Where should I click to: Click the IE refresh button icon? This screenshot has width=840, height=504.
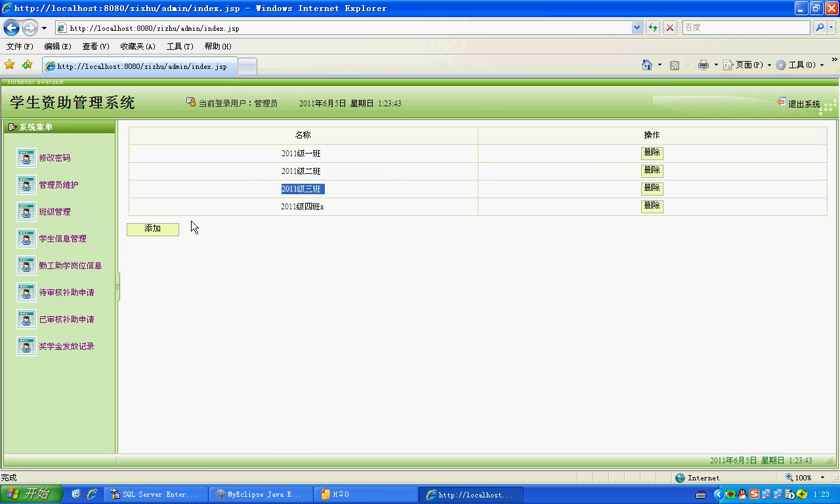[x=652, y=28]
